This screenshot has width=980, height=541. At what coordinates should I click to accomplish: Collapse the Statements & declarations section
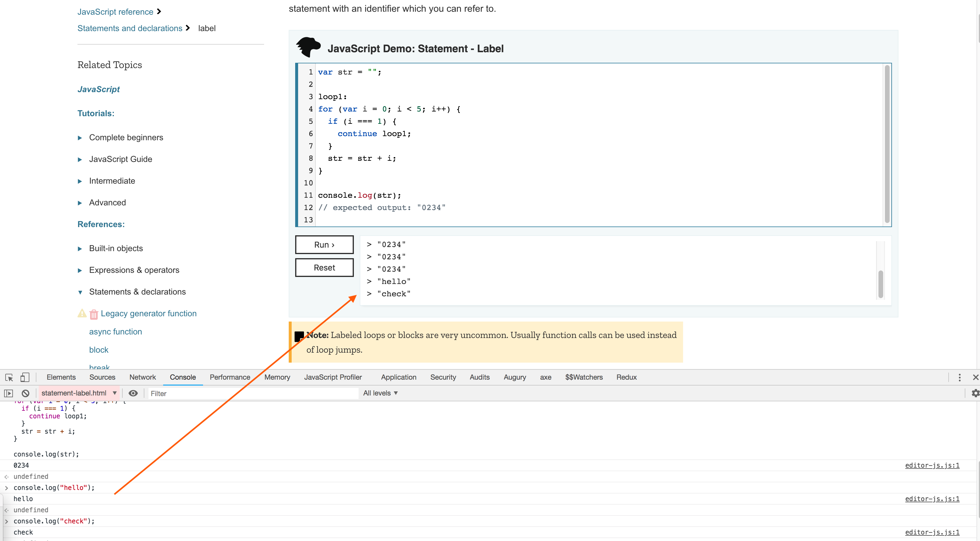click(x=80, y=292)
